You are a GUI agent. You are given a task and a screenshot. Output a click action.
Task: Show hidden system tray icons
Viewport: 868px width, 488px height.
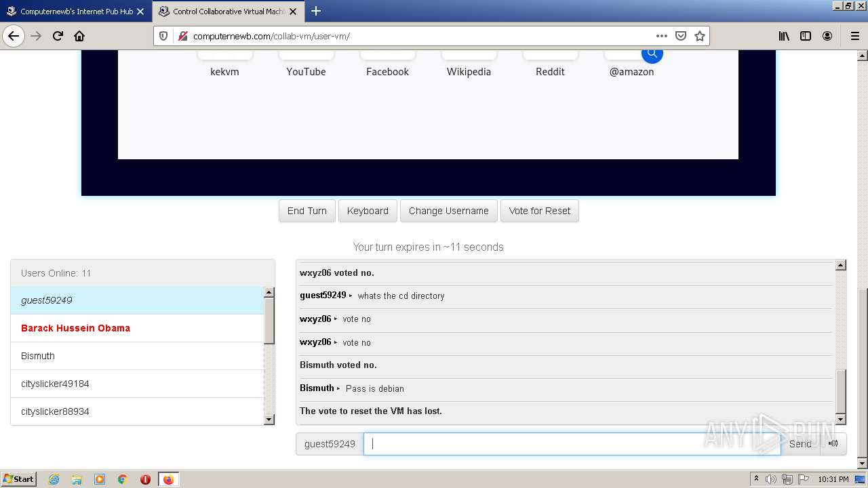(x=756, y=479)
